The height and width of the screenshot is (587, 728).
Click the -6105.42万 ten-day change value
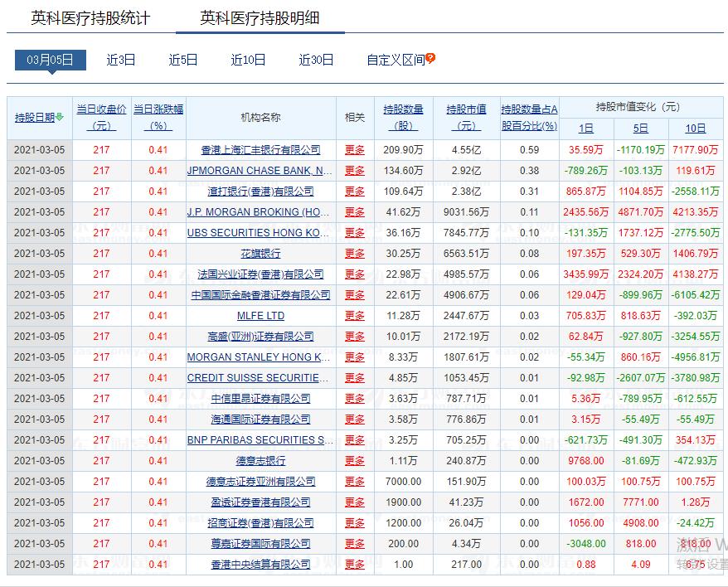(696, 295)
